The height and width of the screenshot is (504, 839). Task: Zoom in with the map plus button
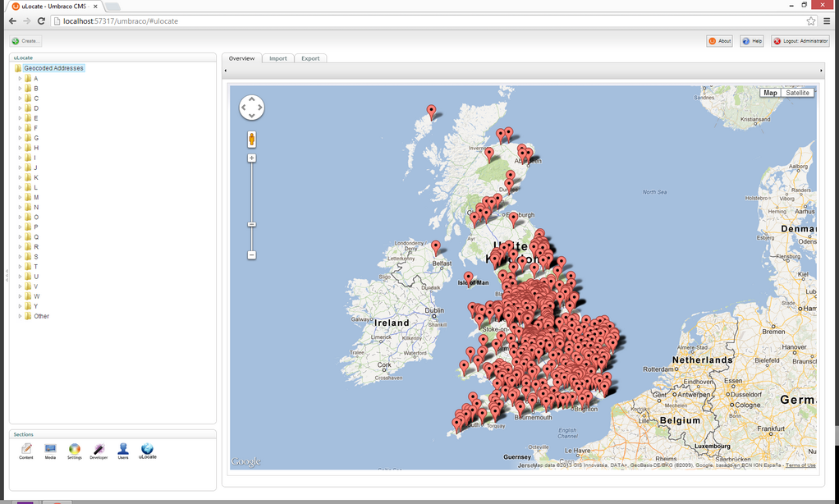(251, 158)
